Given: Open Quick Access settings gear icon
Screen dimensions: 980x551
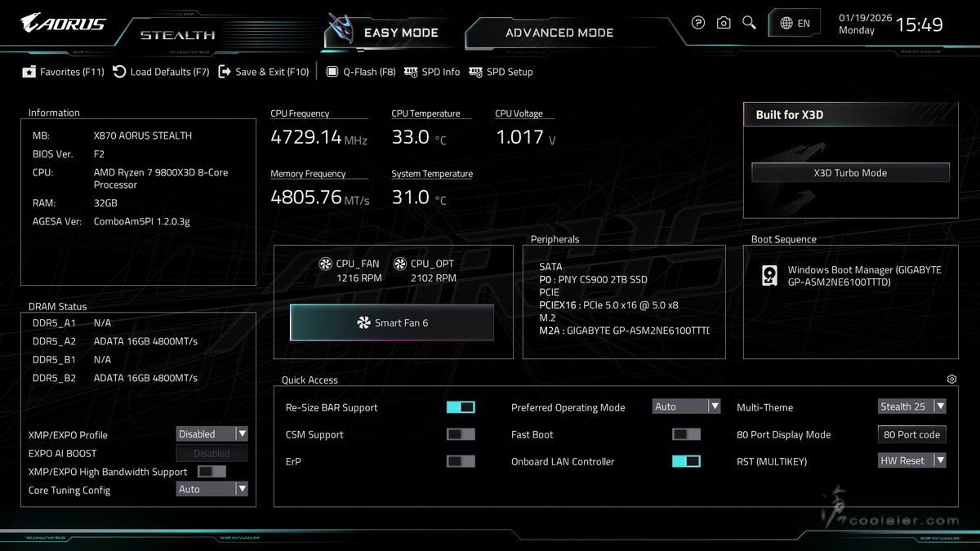Looking at the screenshot, I should (951, 380).
